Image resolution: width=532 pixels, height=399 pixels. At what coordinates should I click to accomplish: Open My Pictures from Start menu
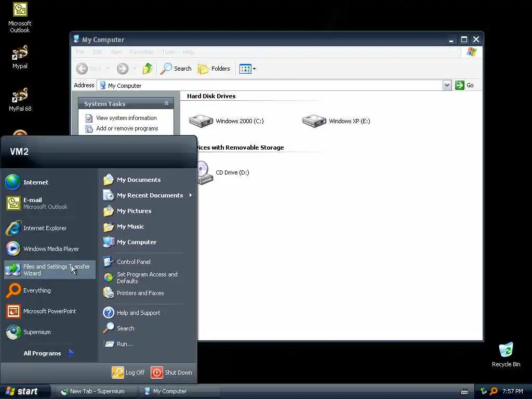point(147,211)
